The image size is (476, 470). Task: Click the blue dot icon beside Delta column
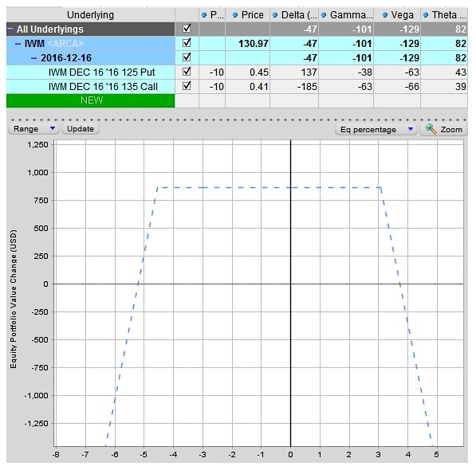coord(275,15)
